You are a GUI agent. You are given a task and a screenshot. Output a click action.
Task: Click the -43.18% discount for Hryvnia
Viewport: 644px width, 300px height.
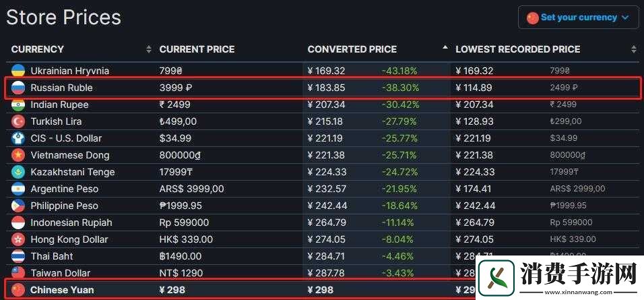pos(400,71)
